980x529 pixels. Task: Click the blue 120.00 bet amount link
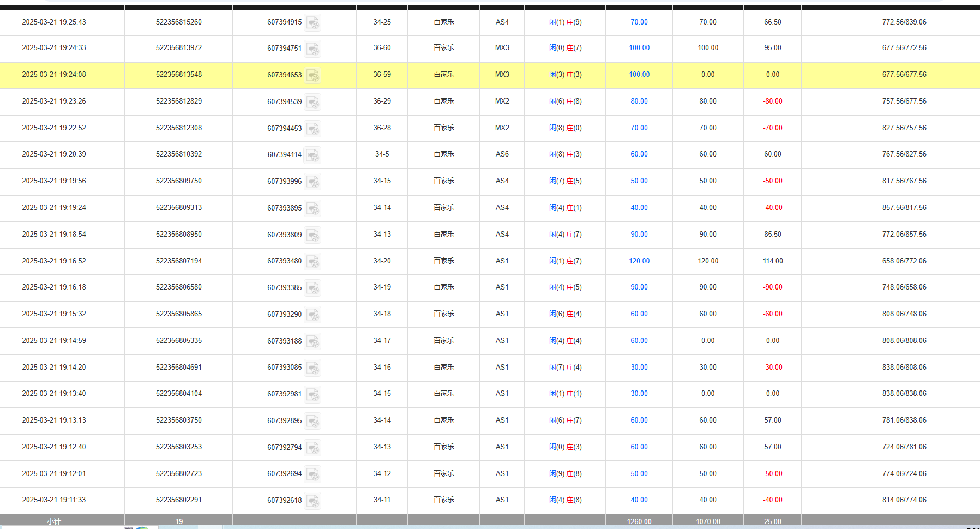pyautogui.click(x=639, y=261)
